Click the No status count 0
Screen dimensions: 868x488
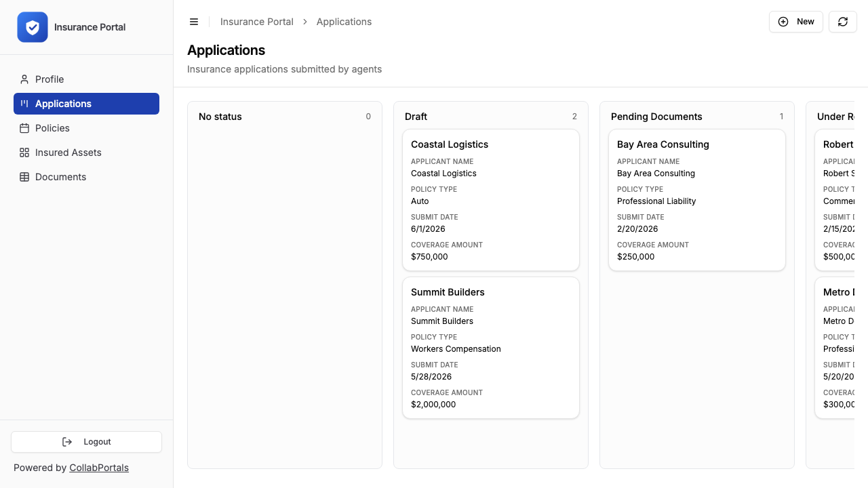pos(368,117)
